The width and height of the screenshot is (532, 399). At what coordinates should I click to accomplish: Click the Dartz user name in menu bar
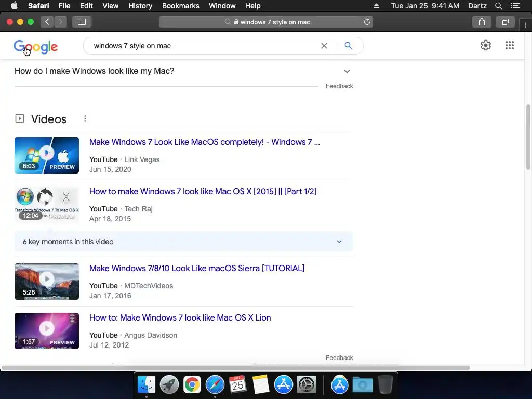[x=477, y=6]
